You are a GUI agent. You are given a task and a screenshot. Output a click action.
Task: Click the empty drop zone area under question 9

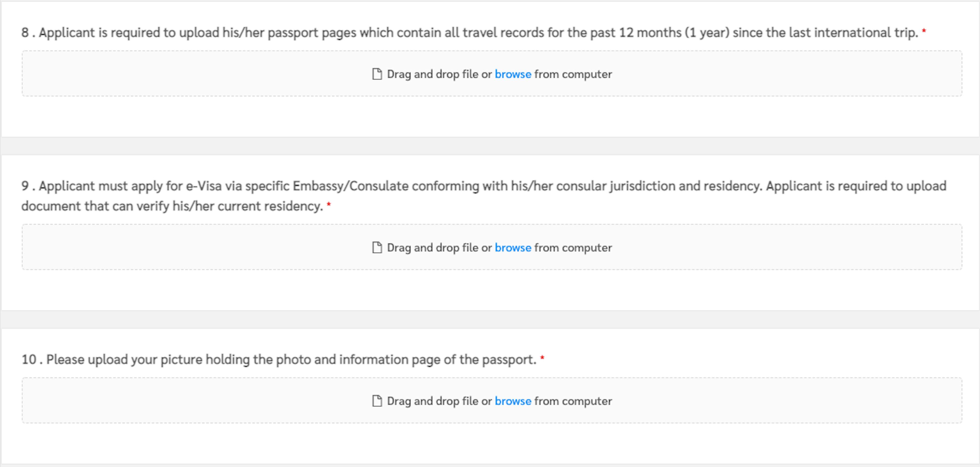pos(492,247)
